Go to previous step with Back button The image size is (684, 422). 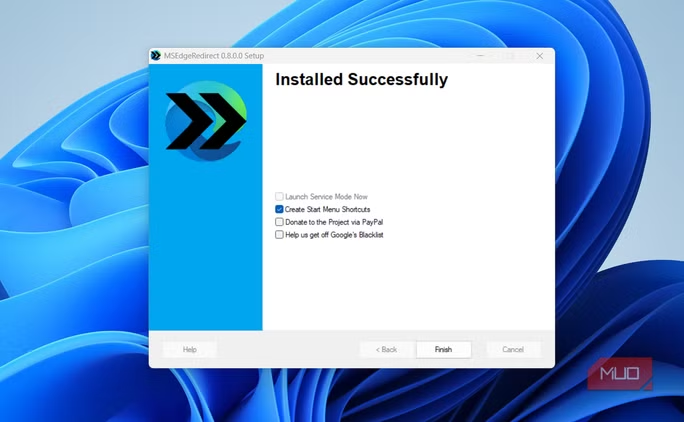(386, 350)
